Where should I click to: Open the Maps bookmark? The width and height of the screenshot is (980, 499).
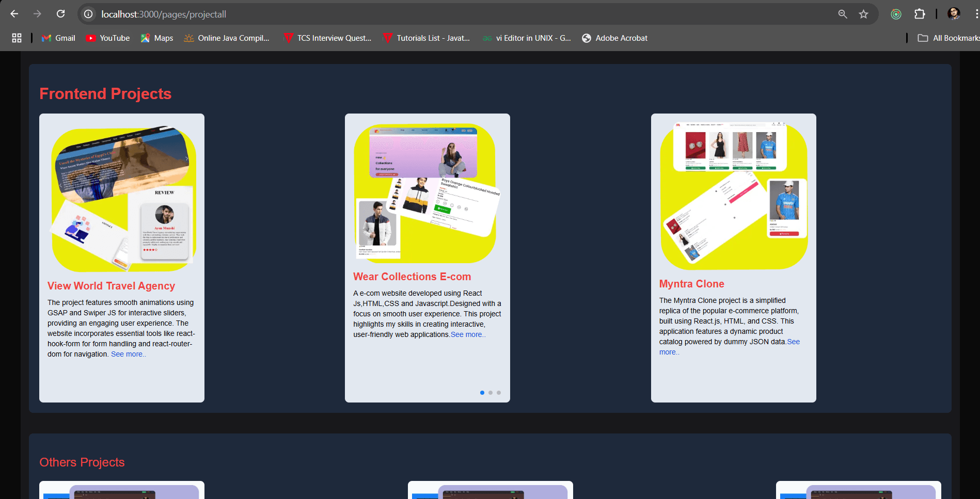tap(157, 38)
